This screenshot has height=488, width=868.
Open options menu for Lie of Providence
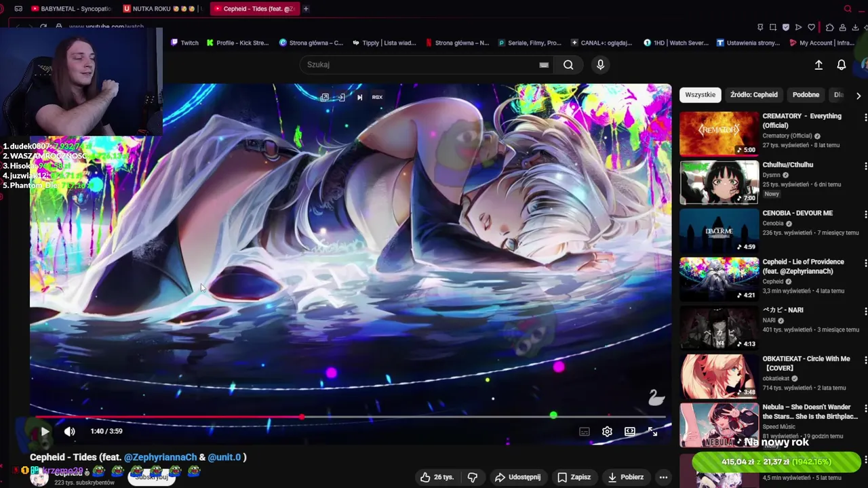(x=865, y=263)
